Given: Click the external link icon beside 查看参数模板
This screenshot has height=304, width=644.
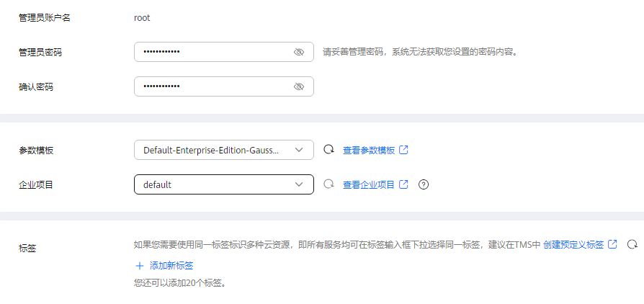Looking at the screenshot, I should [403, 150].
